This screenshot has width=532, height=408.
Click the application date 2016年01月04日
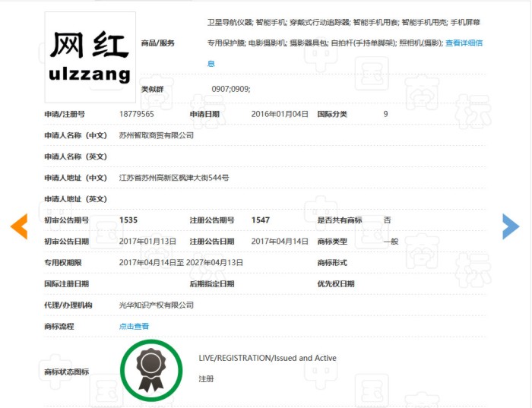280,114
